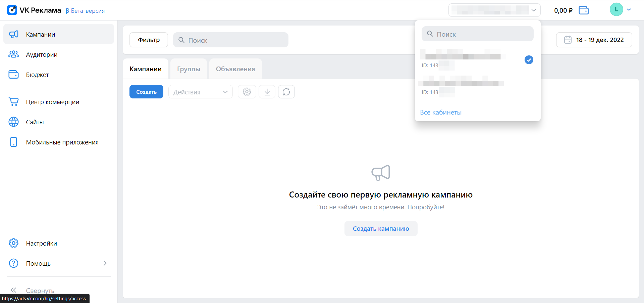Click the calendar icon in date range
Viewport: 644px width, 303px height.
(568, 40)
